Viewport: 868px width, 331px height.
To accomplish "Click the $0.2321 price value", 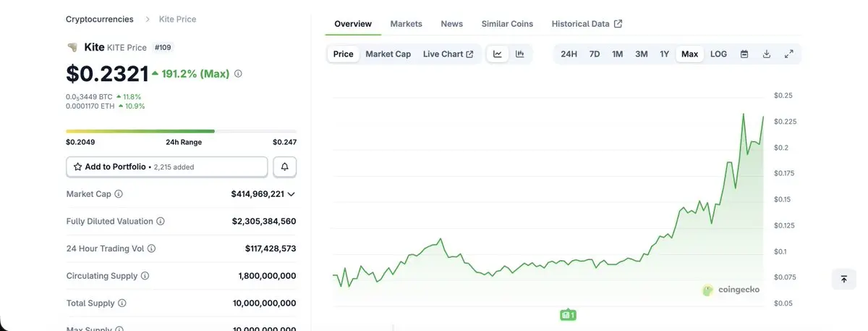I will [x=107, y=73].
